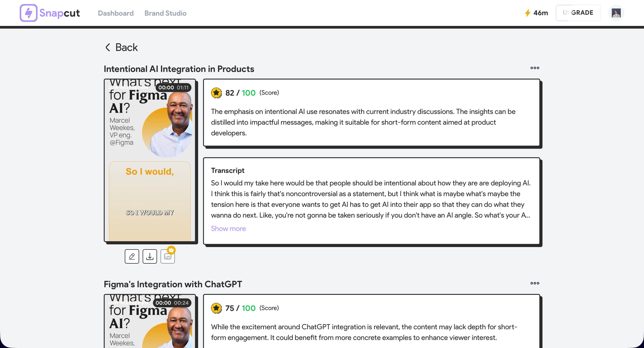Click the 00:00 01:11 timestamp badge
The image size is (644, 348).
click(173, 88)
